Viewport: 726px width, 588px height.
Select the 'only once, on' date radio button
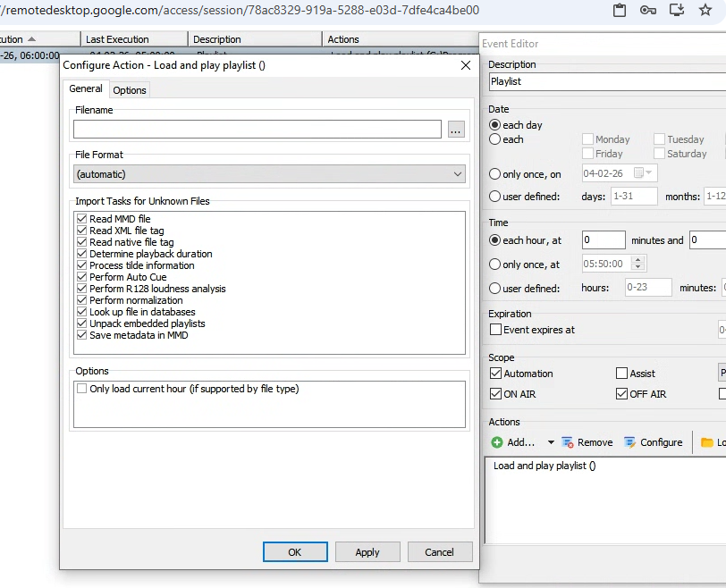(495, 173)
